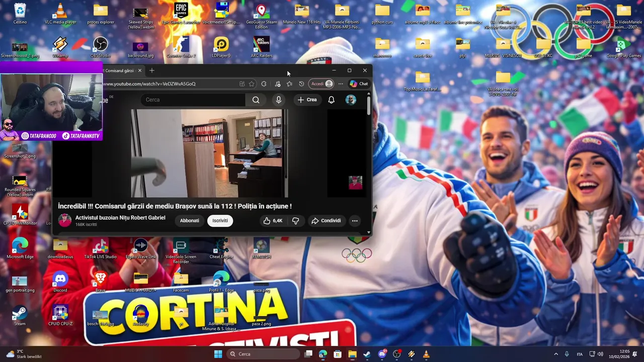Open YouTube notifications bell

point(331,100)
